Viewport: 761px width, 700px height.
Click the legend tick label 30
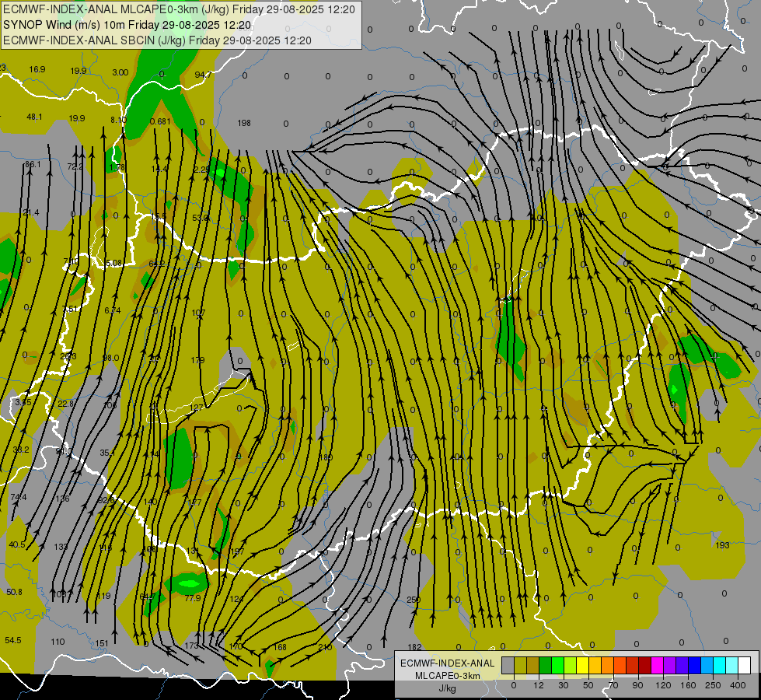click(564, 685)
